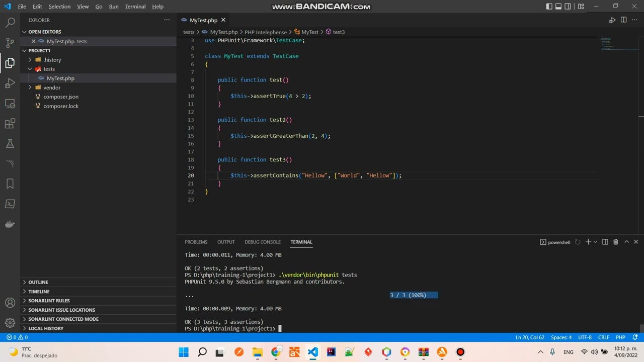This screenshot has height=362, width=644.
Task: Change encoding via UTF-8 status item
Action: [585, 337]
